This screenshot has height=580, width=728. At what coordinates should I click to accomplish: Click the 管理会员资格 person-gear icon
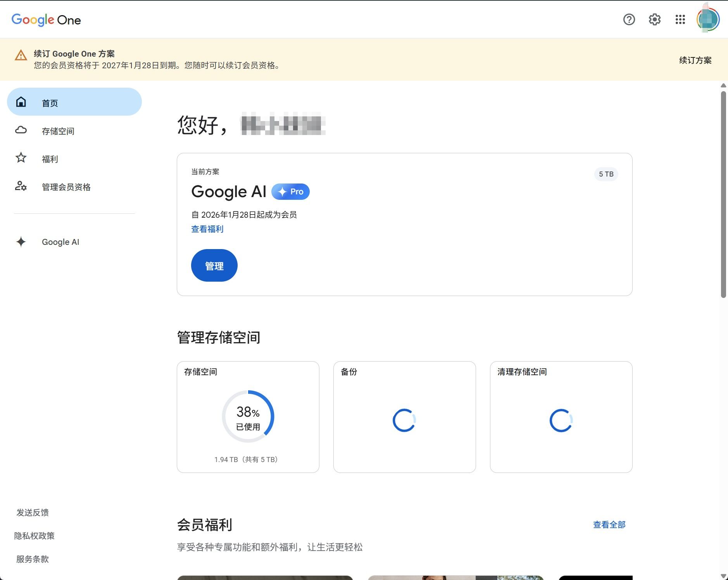point(21,186)
